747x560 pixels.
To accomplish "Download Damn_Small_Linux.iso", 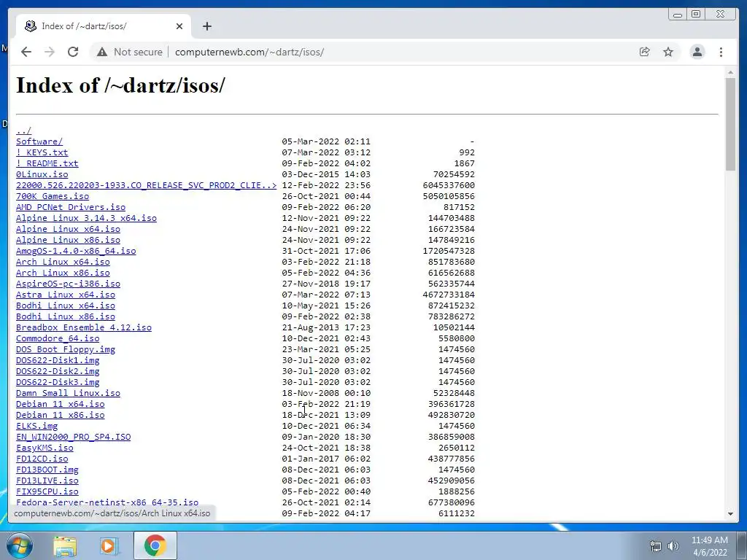I will [x=68, y=393].
